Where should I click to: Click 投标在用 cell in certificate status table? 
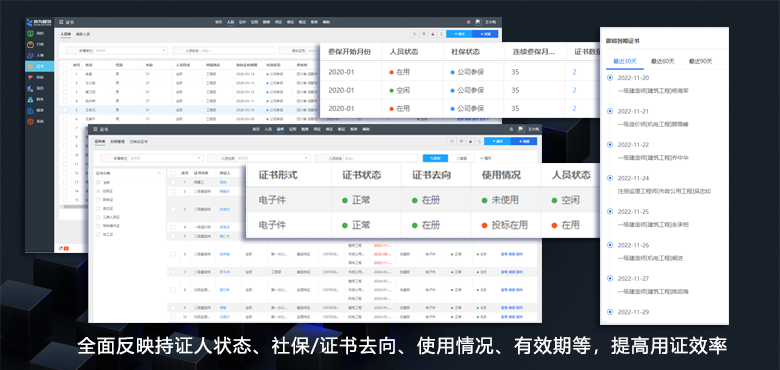pyautogui.click(x=505, y=225)
